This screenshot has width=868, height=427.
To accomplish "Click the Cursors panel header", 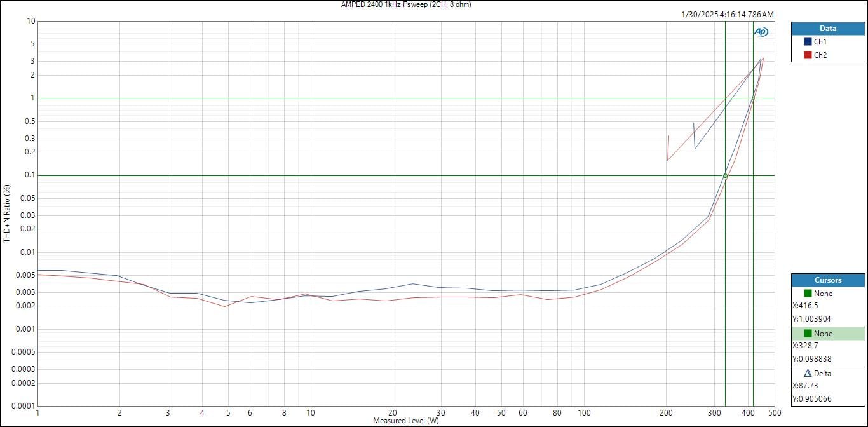I will (x=827, y=280).
